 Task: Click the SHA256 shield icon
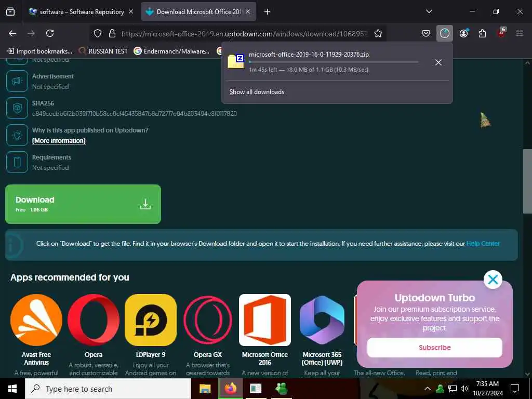[17, 108]
